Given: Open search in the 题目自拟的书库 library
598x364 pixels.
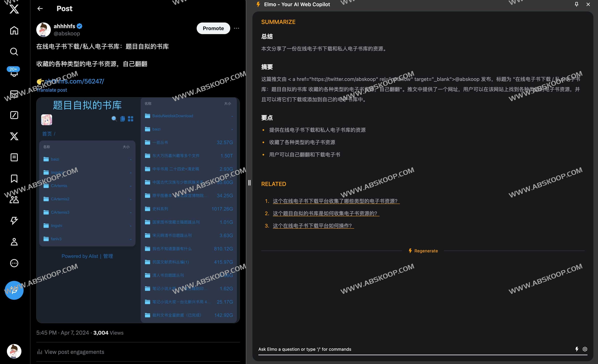Looking at the screenshot, I should pos(114,119).
